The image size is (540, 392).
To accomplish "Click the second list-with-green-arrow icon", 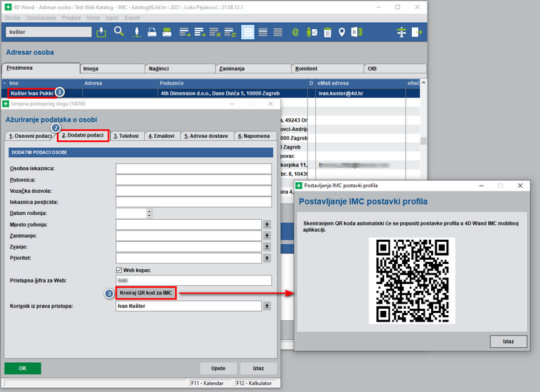I will [200, 33].
